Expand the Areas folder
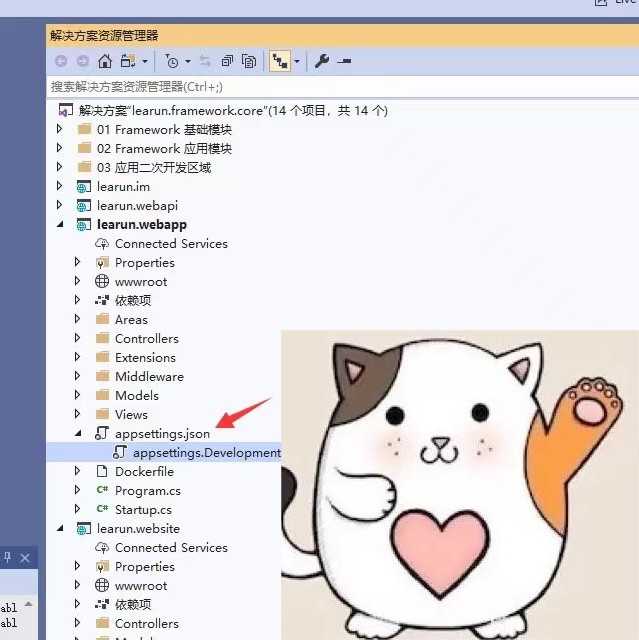Viewport: 639px width, 640px height. (x=78, y=319)
